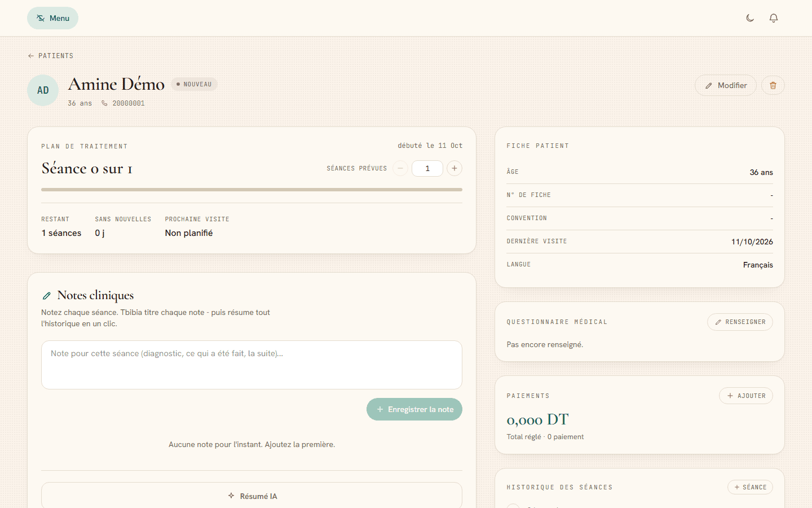Click the Âge value 36 ans in fiche

[x=761, y=172]
